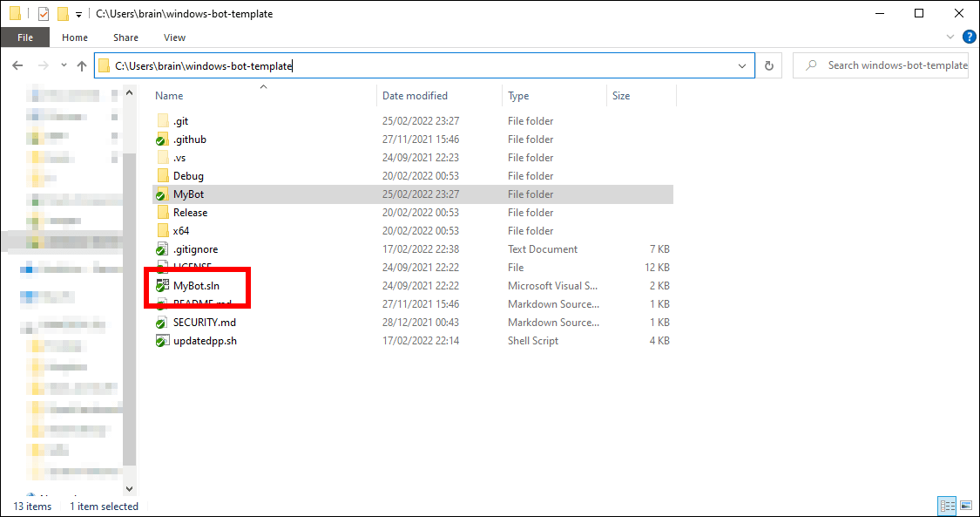
Task: Click the .github folder icon
Action: coord(161,139)
